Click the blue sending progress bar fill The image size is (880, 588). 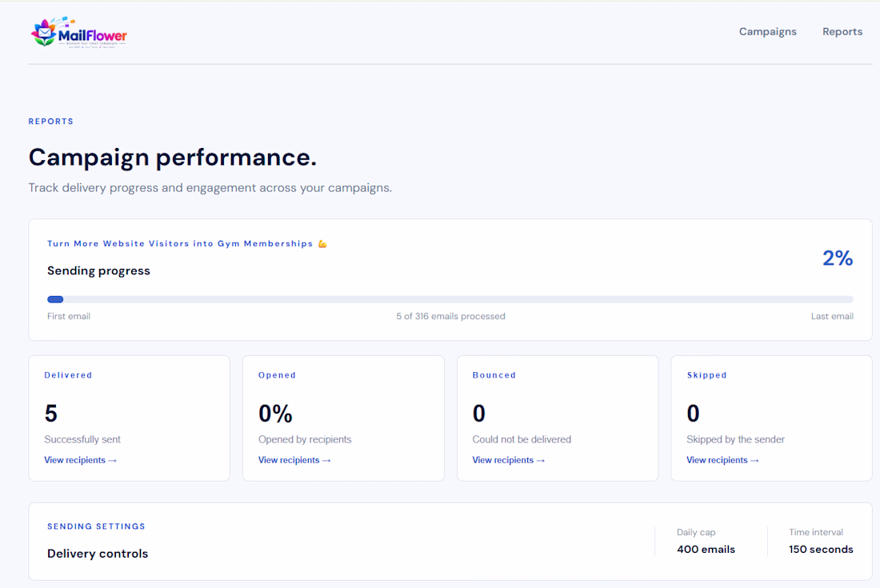pos(55,300)
